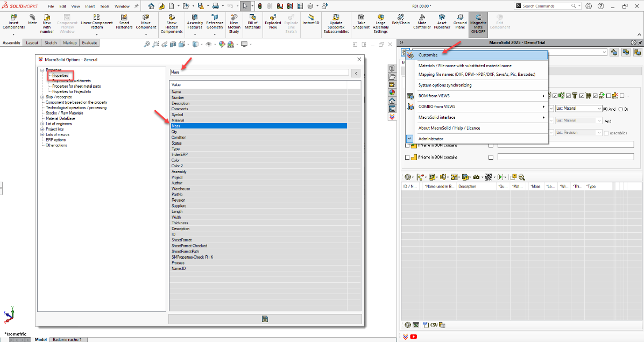The height and width of the screenshot is (343, 644).
Task: Open 'System options synchronizing' entry
Action: click(445, 85)
